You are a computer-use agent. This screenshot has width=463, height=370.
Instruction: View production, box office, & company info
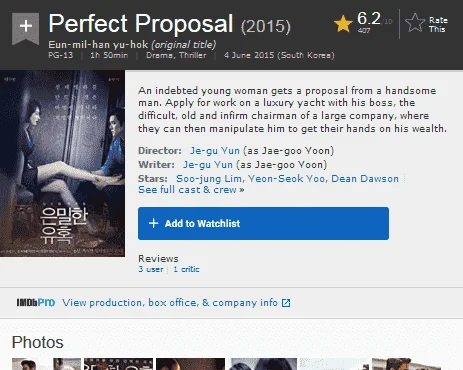(x=170, y=303)
